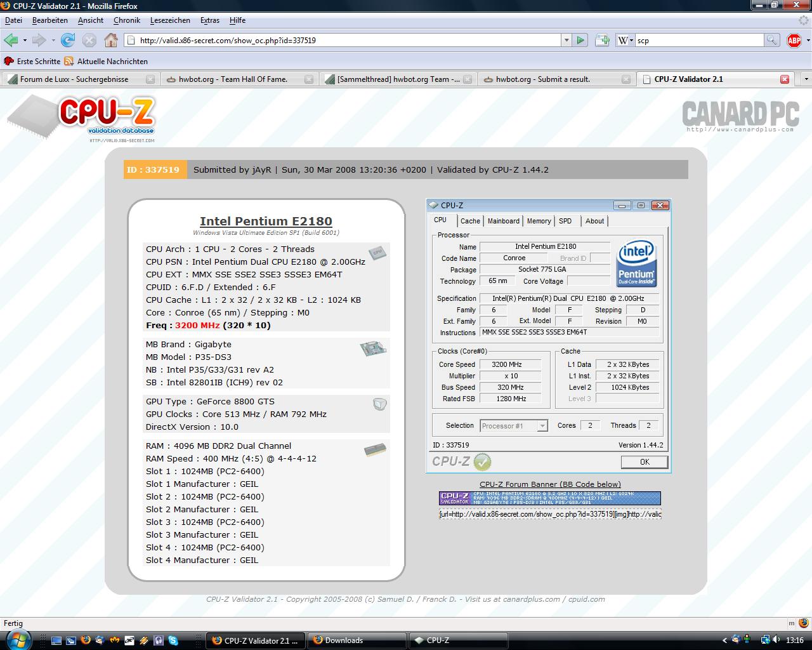The image size is (812, 650).
Task: Open the Hilfe menu
Action: (x=238, y=20)
